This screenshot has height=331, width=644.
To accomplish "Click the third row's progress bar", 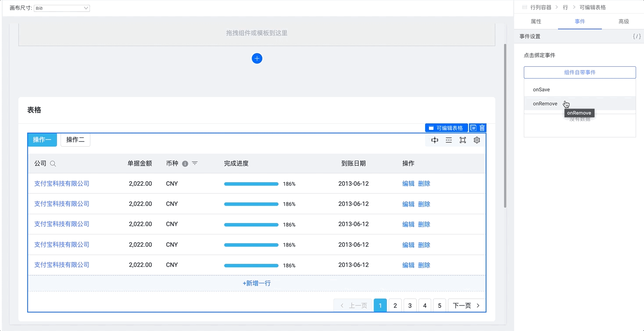I will tap(251, 224).
